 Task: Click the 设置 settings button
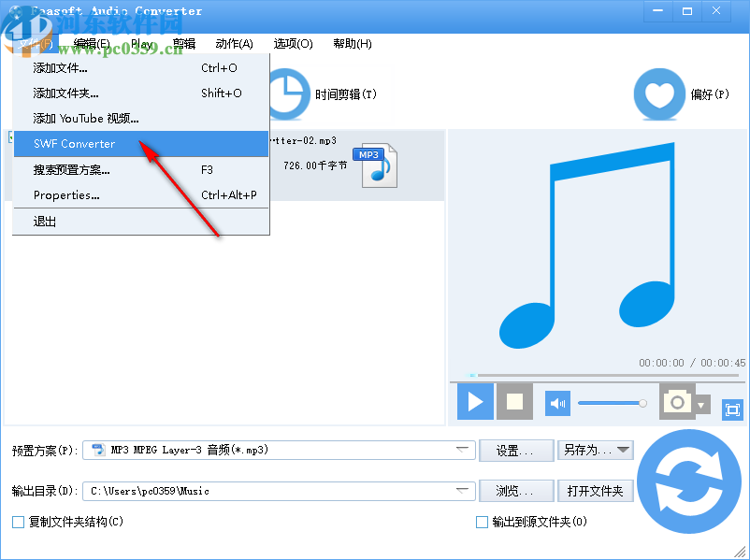pyautogui.click(x=516, y=450)
